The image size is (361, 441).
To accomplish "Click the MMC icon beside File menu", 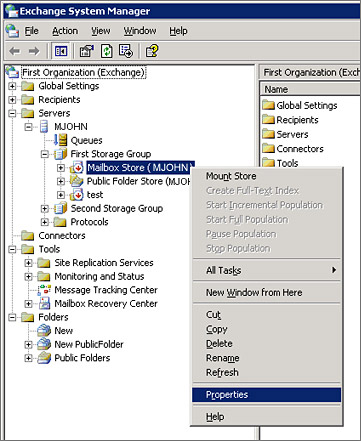I will pos(12,31).
